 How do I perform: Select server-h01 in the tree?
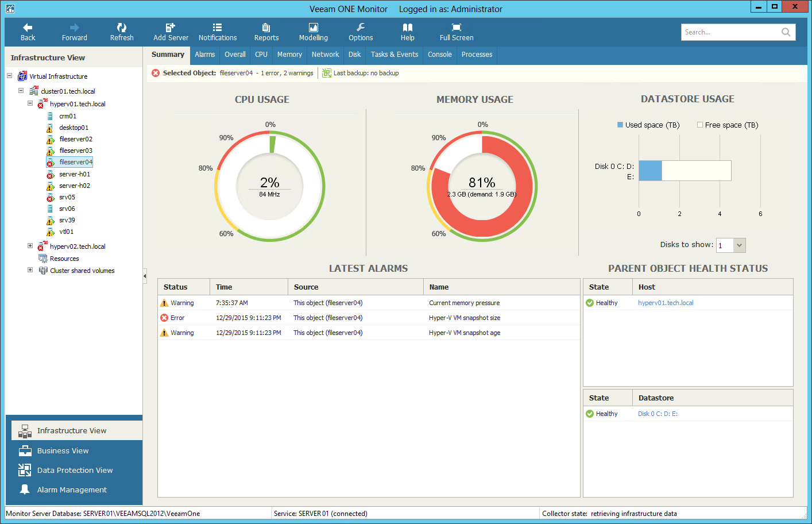pyautogui.click(x=75, y=174)
